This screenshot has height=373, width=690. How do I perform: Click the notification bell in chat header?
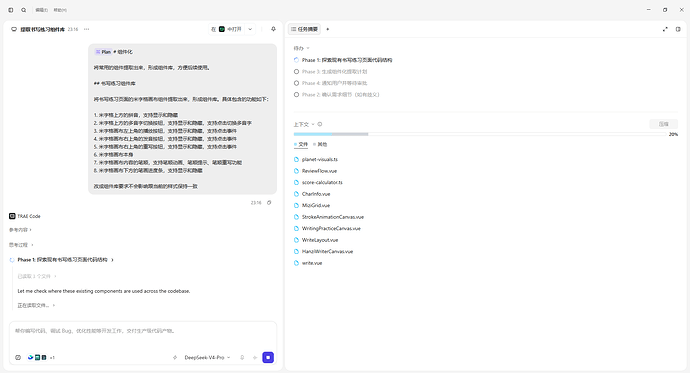[273, 29]
